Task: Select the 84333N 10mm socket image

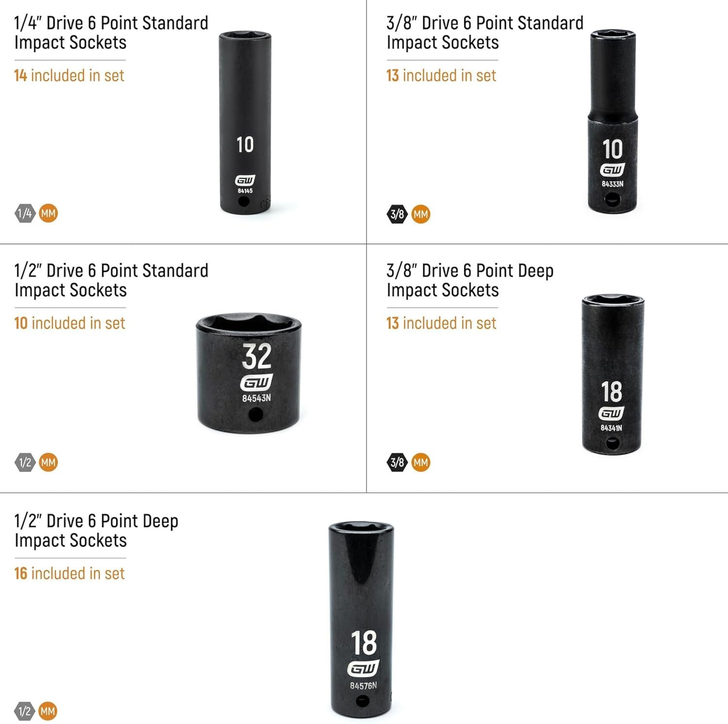Action: coord(612,121)
